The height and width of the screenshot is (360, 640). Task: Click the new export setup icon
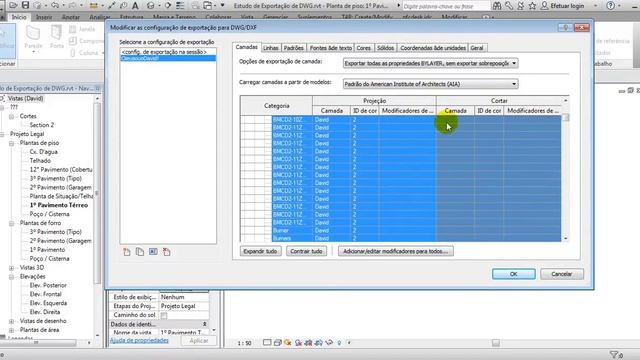click(x=127, y=252)
